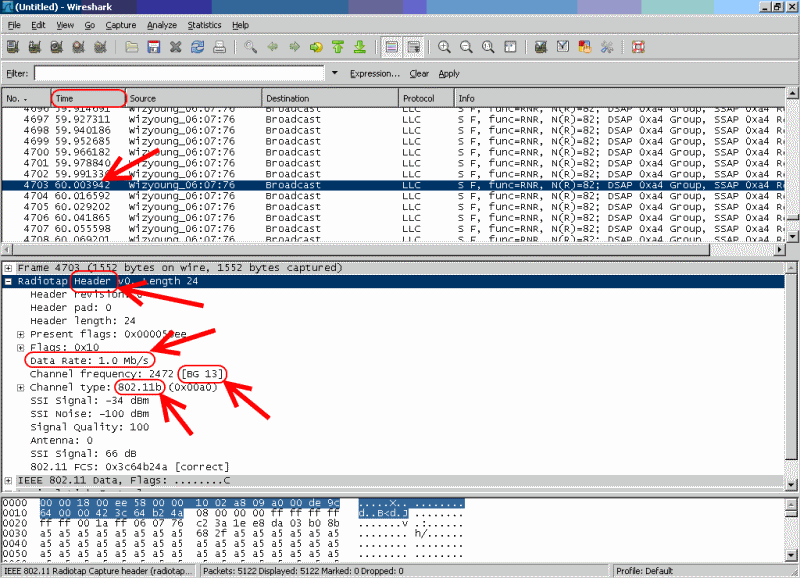This screenshot has height=578, width=800.
Task: Click the Zoom in toolbar icon
Action: [x=443, y=47]
